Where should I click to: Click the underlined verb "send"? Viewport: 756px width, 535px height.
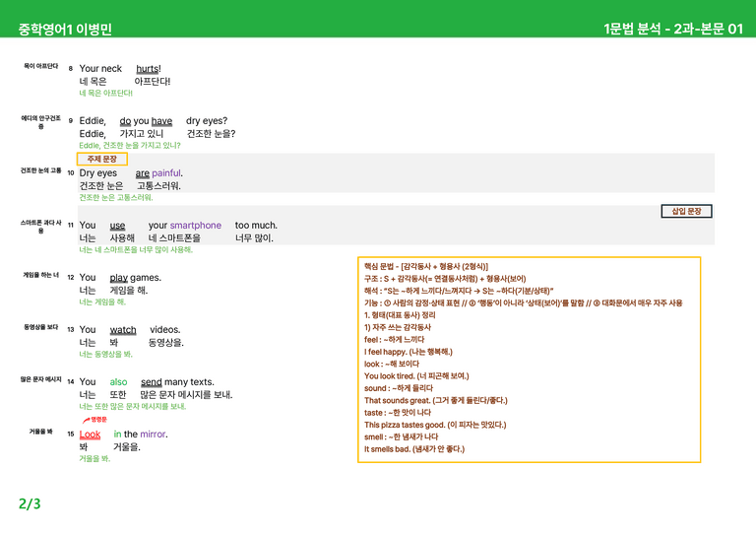(x=152, y=381)
